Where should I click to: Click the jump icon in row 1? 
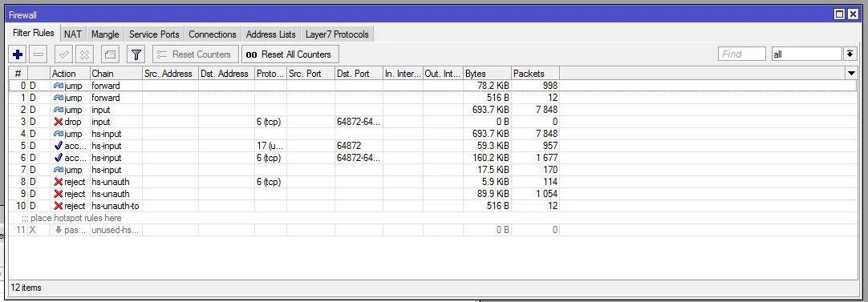coord(58,98)
